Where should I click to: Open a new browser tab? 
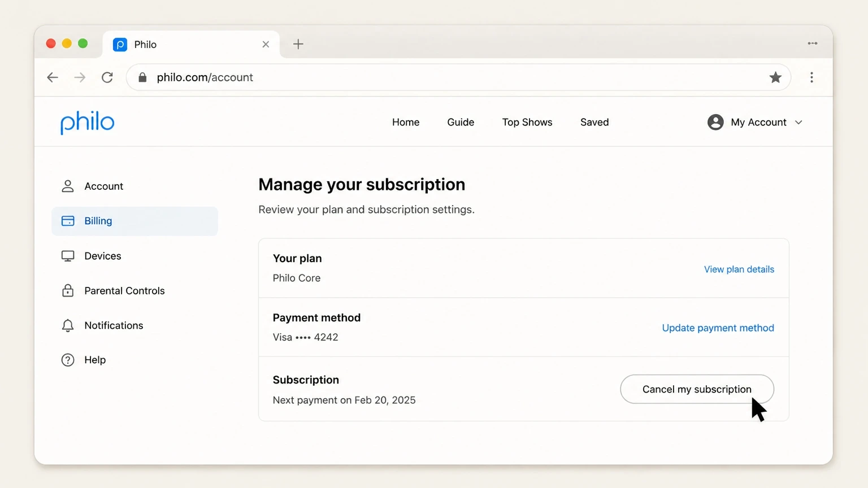click(x=298, y=44)
